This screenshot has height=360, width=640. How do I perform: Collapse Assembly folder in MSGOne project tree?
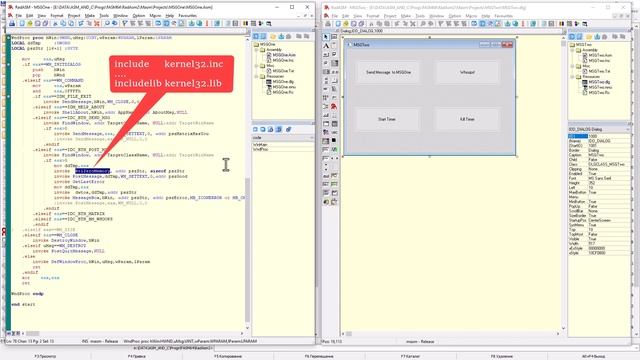(257, 50)
